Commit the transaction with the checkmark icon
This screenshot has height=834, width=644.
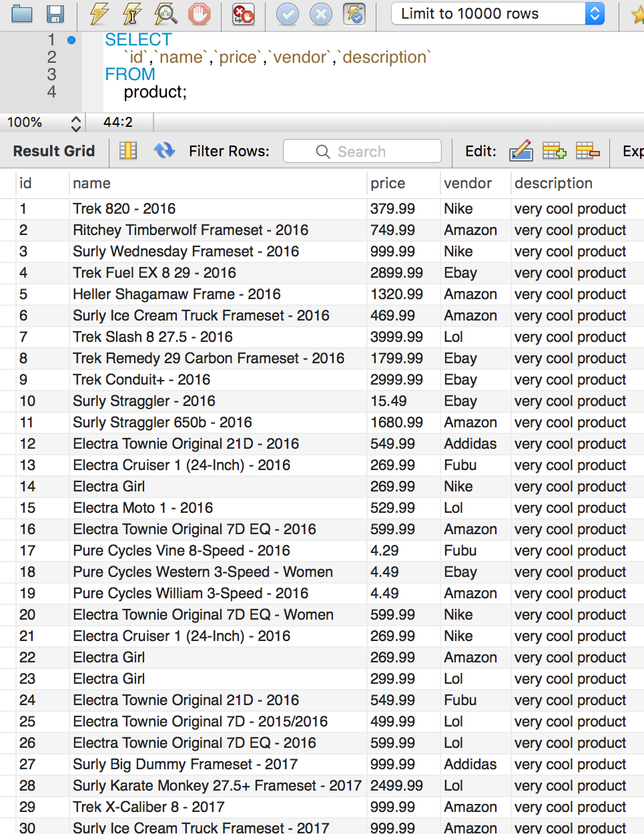288,14
